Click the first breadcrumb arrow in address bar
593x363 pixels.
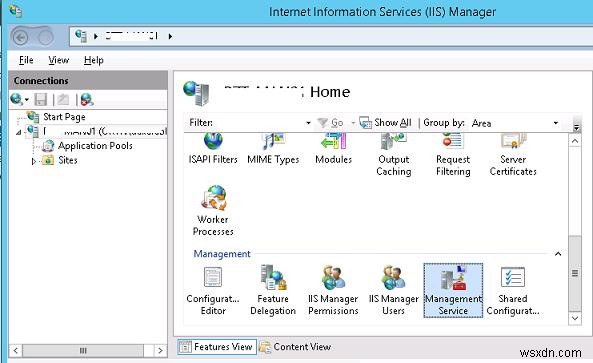click(x=96, y=36)
